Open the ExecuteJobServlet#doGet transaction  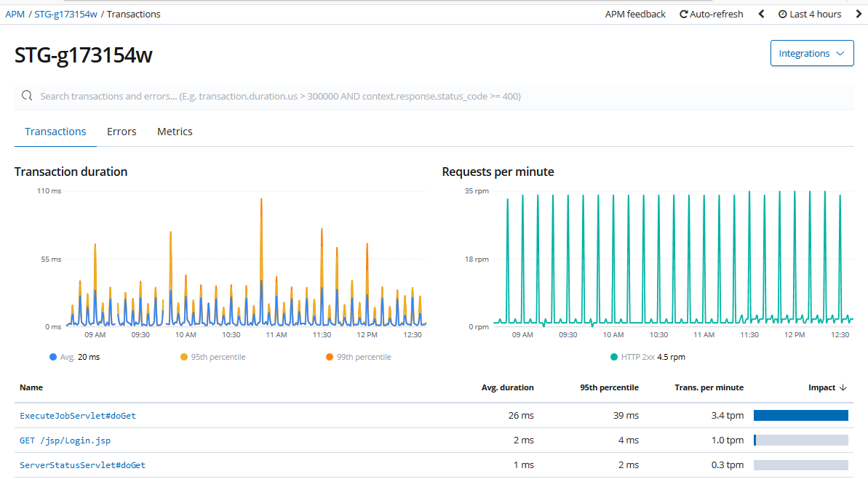[x=78, y=415]
